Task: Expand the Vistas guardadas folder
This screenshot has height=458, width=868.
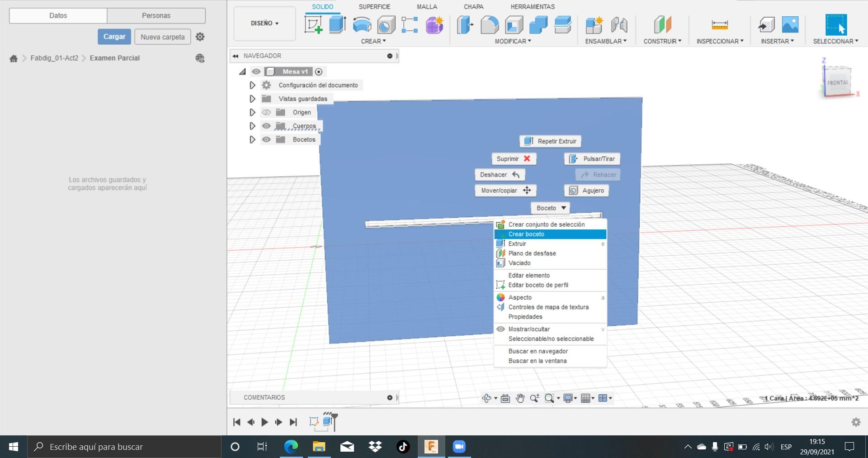Action: pyautogui.click(x=252, y=99)
